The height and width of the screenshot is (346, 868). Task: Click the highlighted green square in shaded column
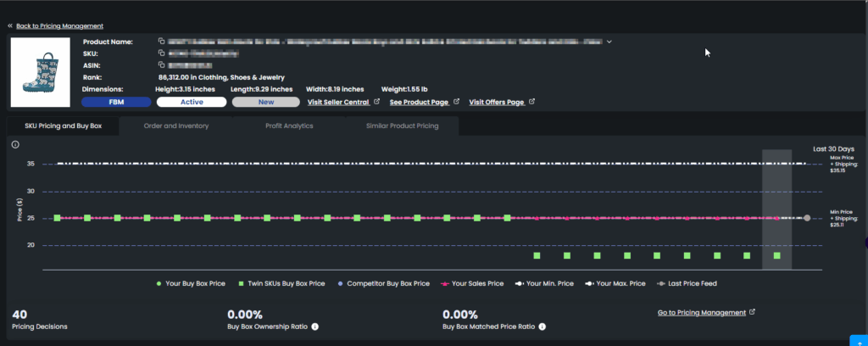[777, 256]
